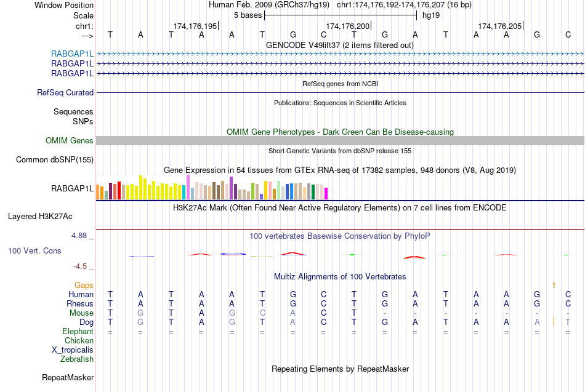Click blue-outlined PhyloP conservation mark

point(233,254)
